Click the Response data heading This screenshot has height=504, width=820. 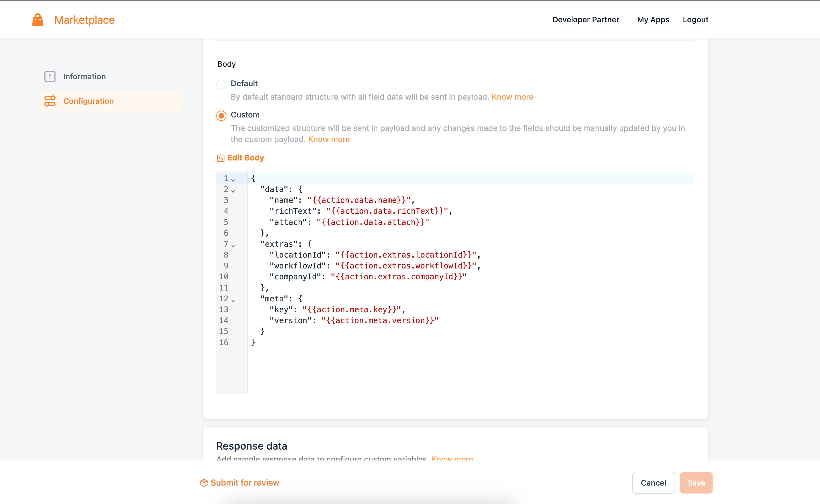(x=252, y=446)
